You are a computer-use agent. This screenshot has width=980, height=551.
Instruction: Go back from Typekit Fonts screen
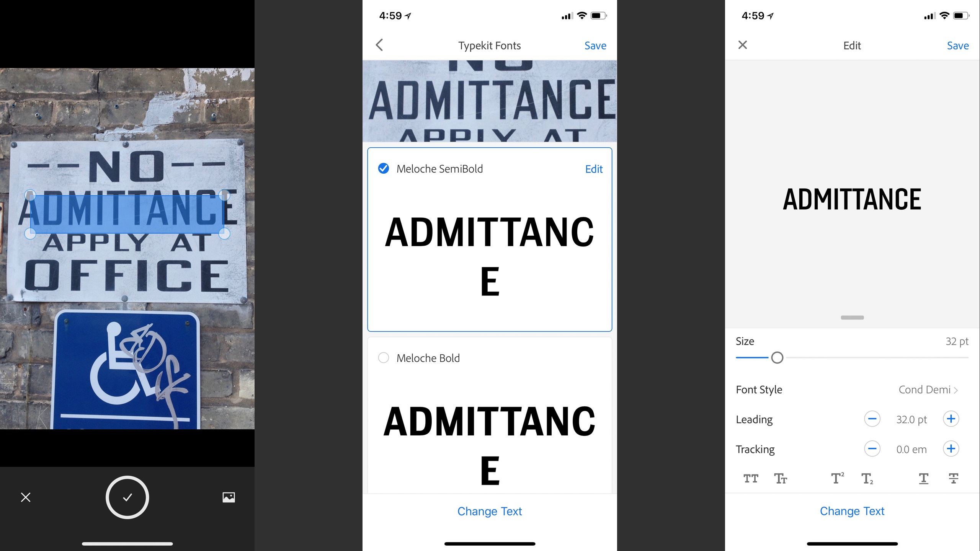(379, 45)
